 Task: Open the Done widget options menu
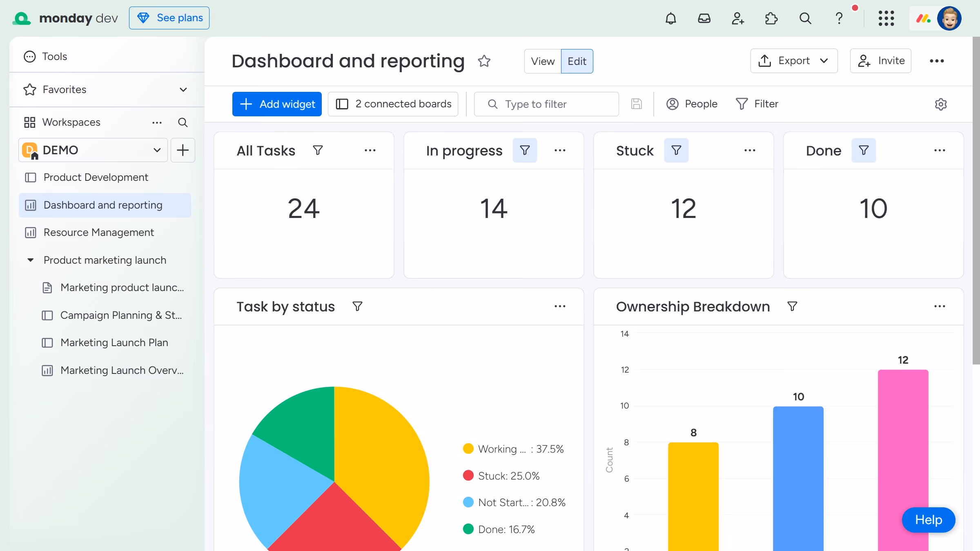pyautogui.click(x=940, y=151)
